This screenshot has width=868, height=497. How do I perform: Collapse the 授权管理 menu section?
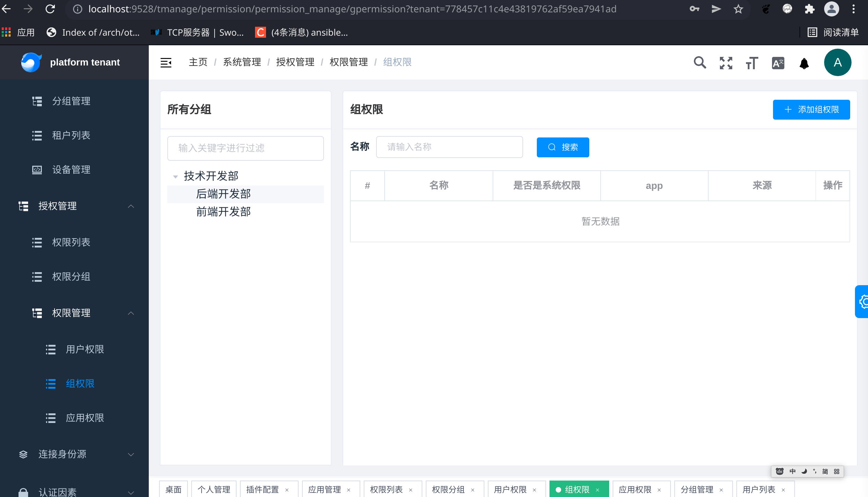click(131, 206)
